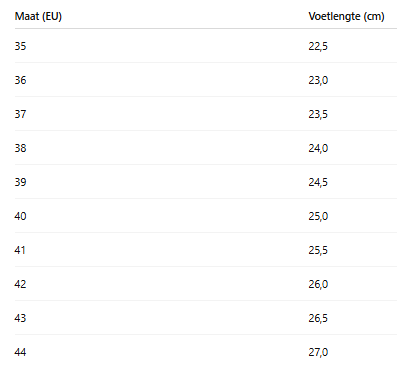The width and height of the screenshot is (397, 376).
Task: Select size 40 row
Action: pyautogui.click(x=206, y=216)
